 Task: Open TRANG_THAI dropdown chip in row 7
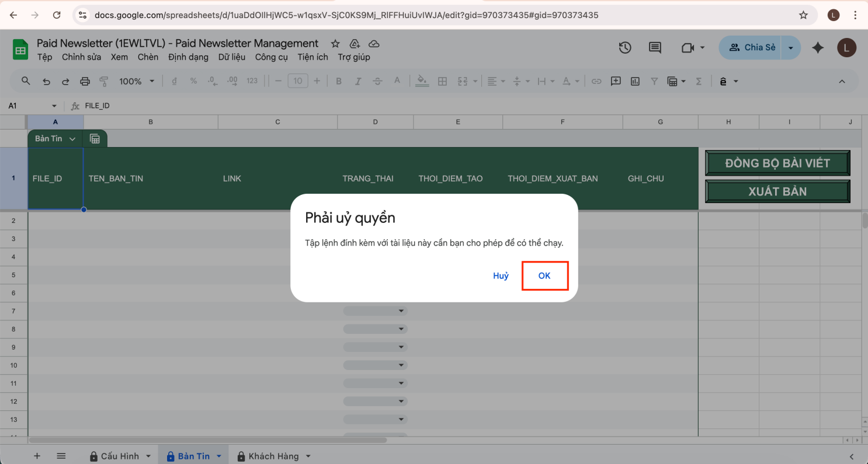[375, 311]
